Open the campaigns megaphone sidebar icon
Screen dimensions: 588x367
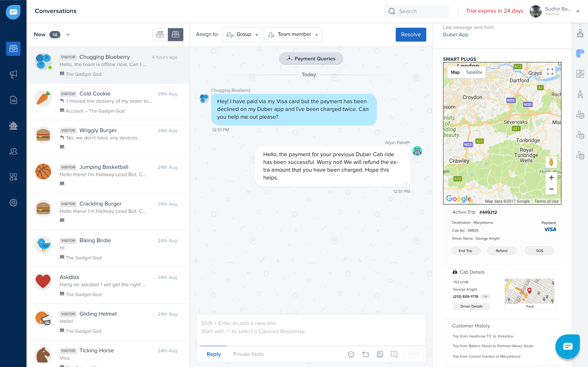pos(13,74)
